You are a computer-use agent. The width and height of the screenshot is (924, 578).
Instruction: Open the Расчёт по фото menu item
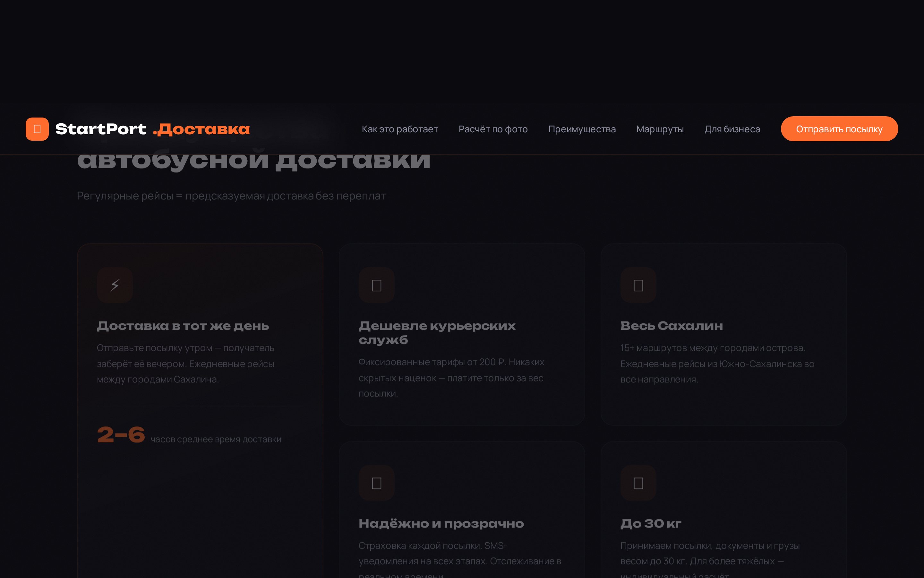(493, 129)
